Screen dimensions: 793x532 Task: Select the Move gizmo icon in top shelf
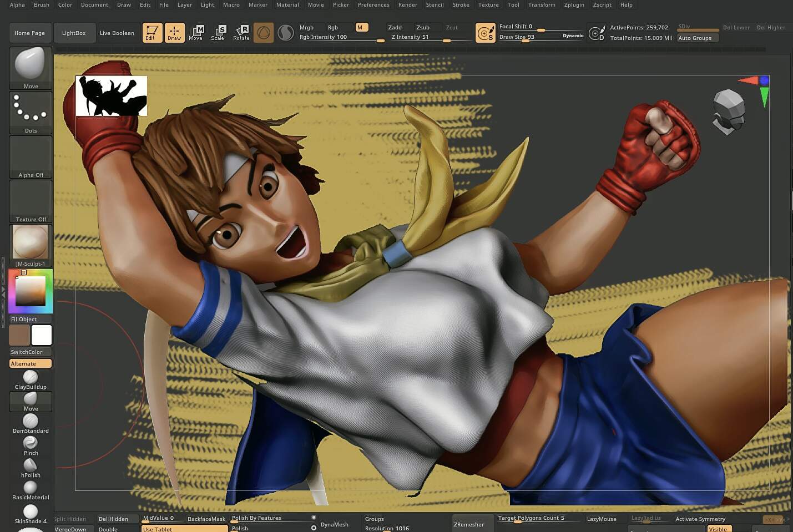[196, 33]
